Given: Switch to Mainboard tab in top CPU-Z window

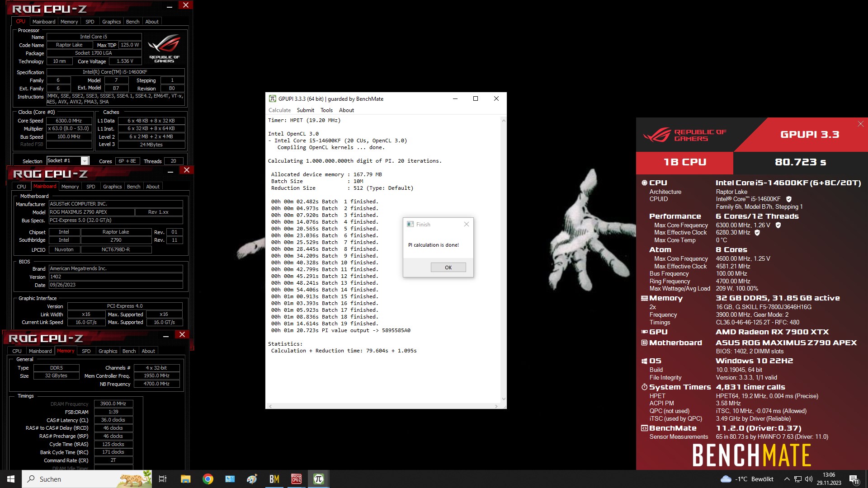Looking at the screenshot, I should pos(44,22).
